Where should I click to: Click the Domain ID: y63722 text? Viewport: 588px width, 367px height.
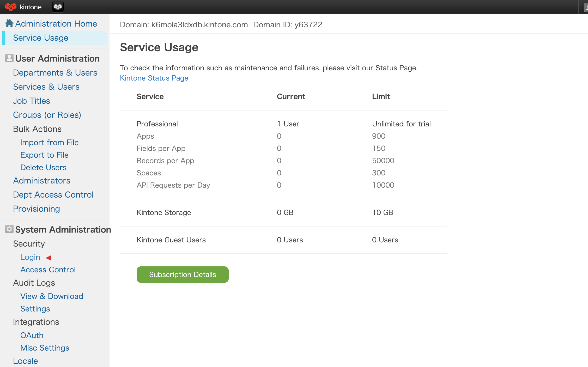(288, 25)
